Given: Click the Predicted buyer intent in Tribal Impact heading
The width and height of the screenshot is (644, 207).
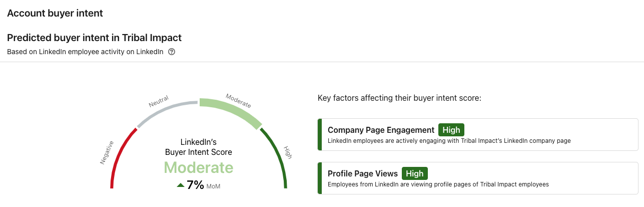Looking at the screenshot, I should 94,38.
